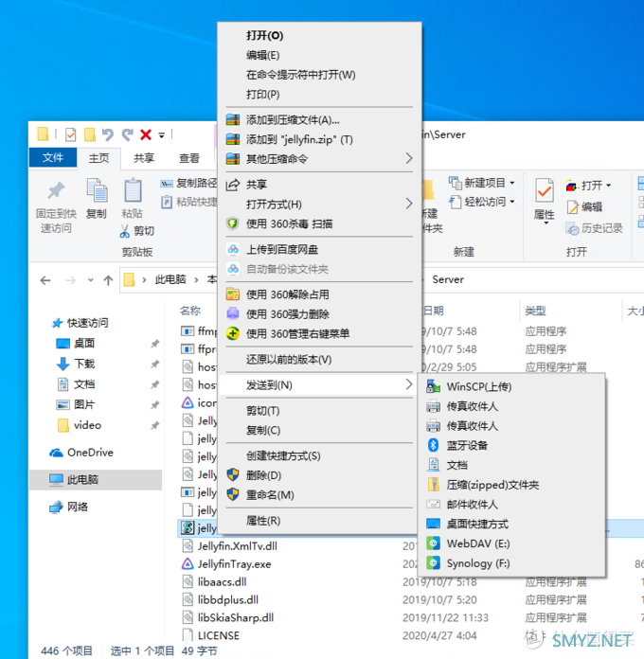Viewport: 644px width, 659px height.
Task: Open the 轻松访问 dropdown in ribbon
Action: 512,202
